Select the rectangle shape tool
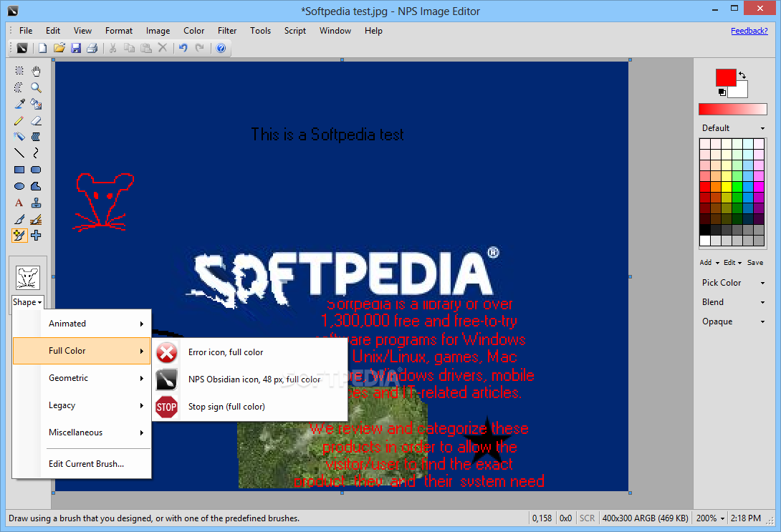 point(19,170)
